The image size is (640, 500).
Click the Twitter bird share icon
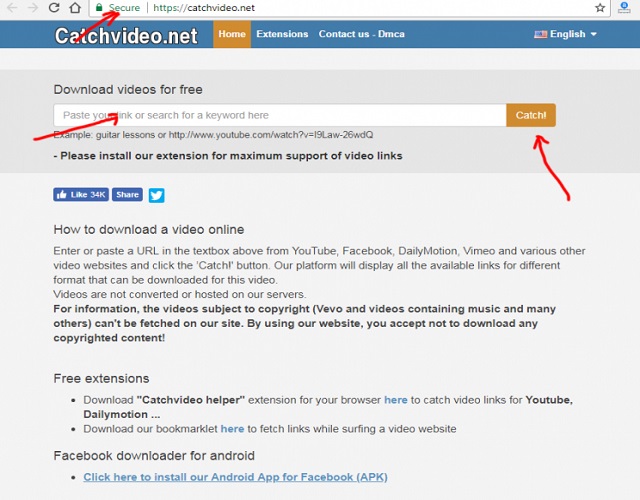pos(156,195)
